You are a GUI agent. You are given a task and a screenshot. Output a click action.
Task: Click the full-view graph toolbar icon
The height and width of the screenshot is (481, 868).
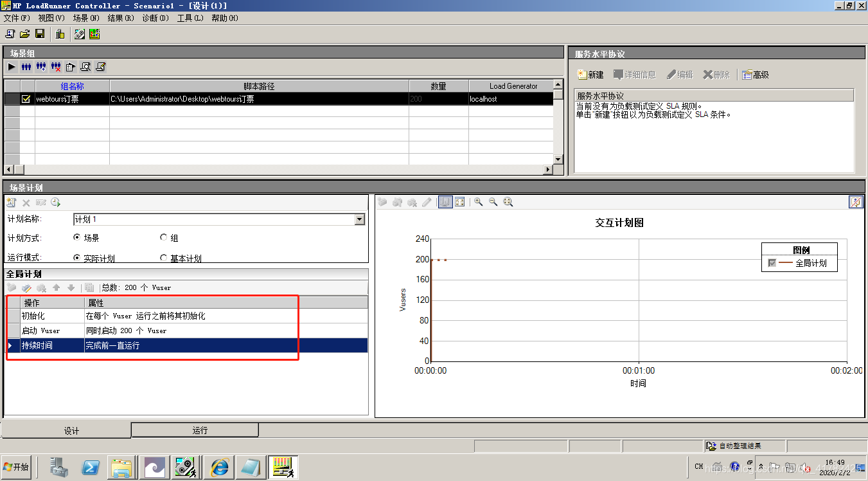coord(460,202)
